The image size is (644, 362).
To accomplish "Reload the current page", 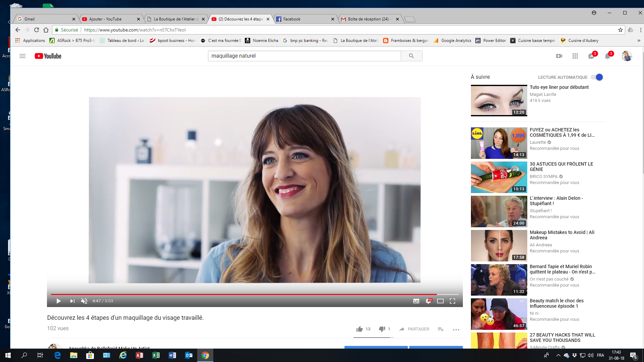I will 37,30.
